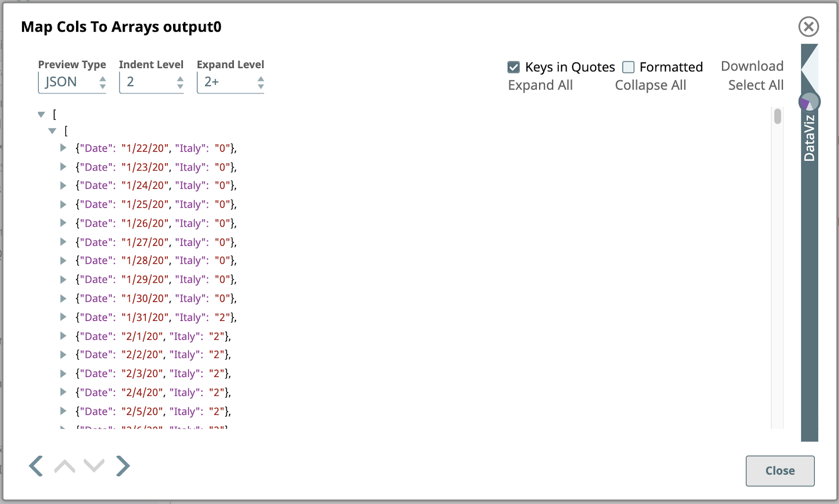Expand the 1/30/20 record

click(x=63, y=298)
